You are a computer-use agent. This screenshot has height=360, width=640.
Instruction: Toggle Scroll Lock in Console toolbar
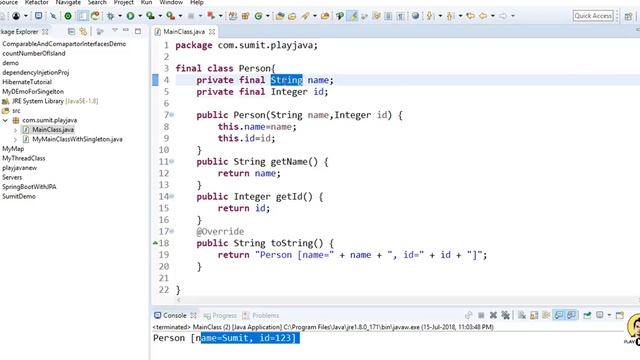(x=534, y=315)
